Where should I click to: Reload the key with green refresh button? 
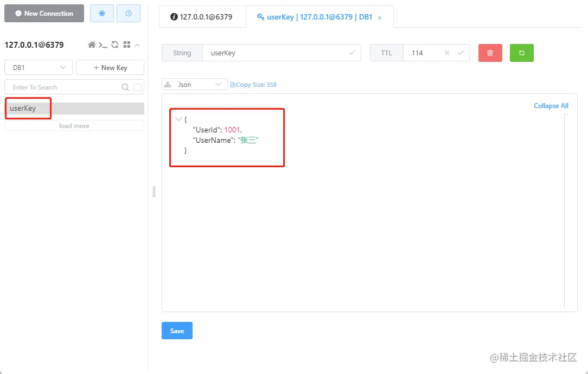522,53
